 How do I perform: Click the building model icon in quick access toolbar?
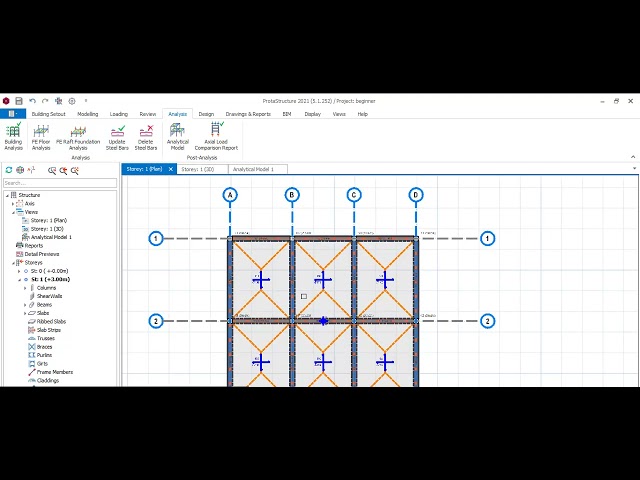(58, 101)
